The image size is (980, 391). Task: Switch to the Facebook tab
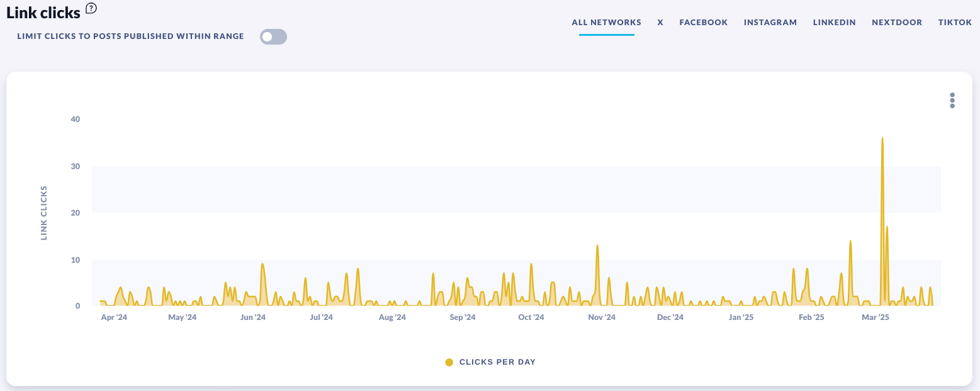coord(703,23)
